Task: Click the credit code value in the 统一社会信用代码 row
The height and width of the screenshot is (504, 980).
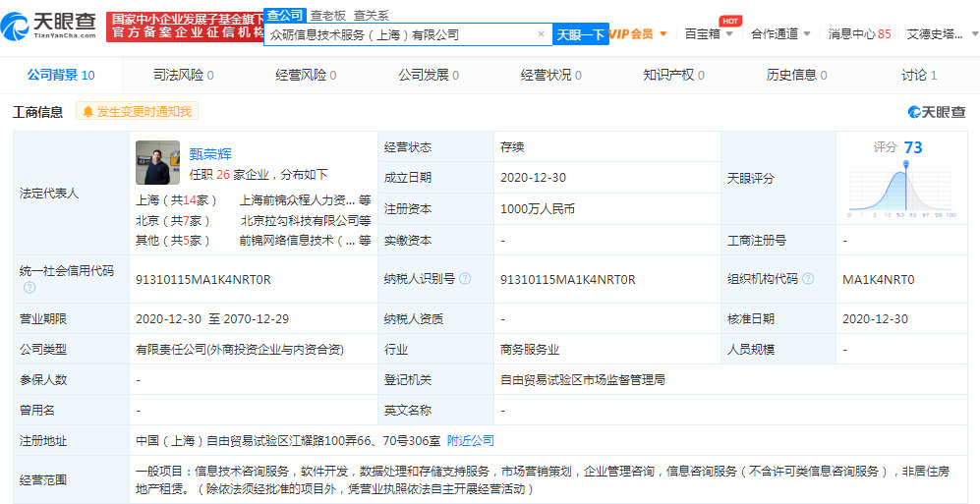Action: pos(203,280)
